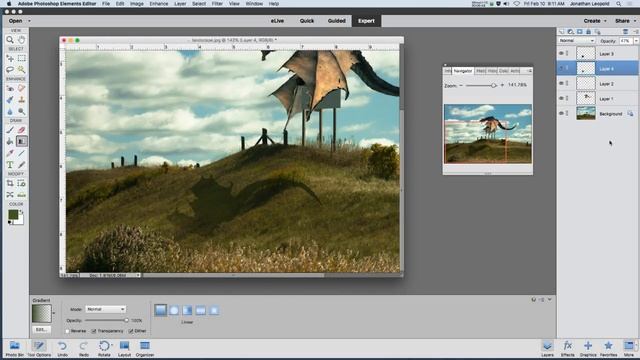Enable the Reverse checkbox
The width and height of the screenshot is (640, 360).
coord(67,331)
